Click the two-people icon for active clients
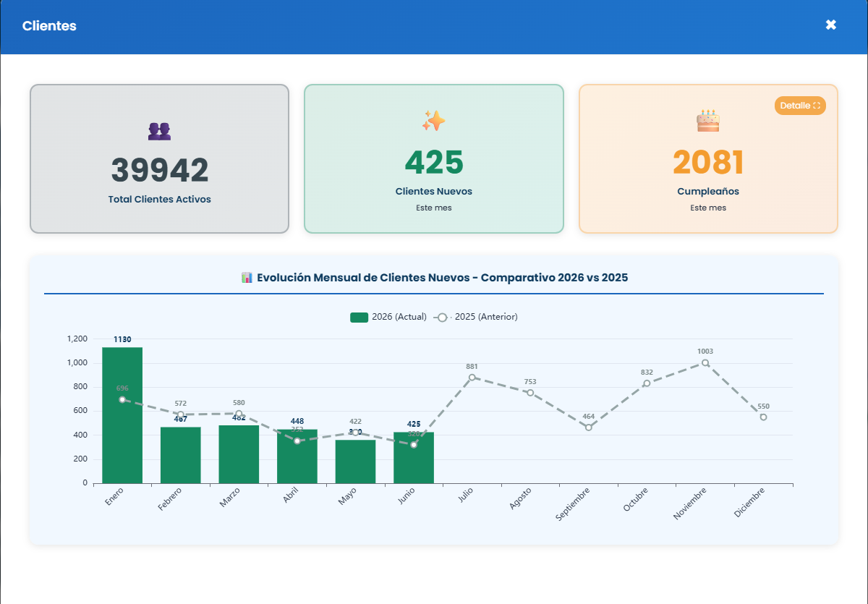The width and height of the screenshot is (868, 604). pyautogui.click(x=159, y=131)
